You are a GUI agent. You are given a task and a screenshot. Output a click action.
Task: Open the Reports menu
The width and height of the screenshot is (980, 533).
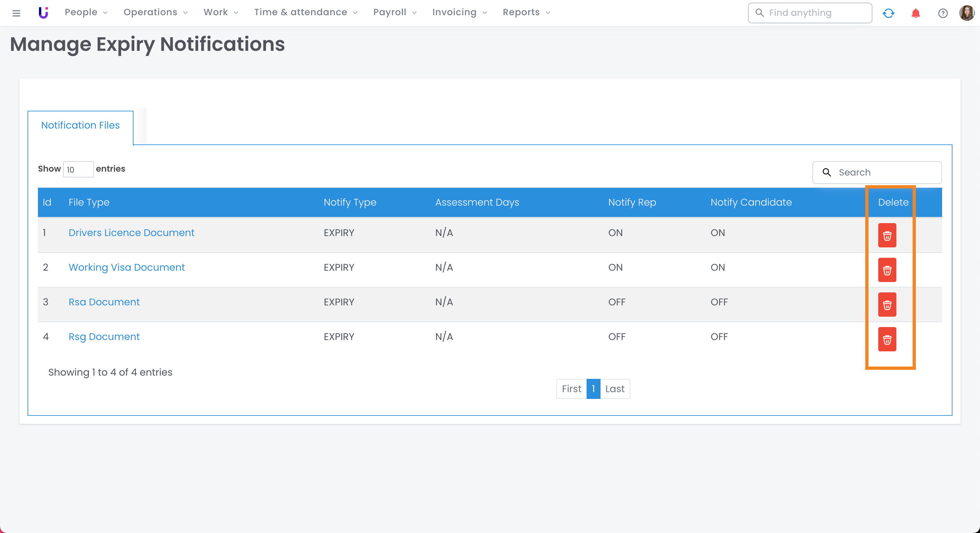[x=526, y=12]
